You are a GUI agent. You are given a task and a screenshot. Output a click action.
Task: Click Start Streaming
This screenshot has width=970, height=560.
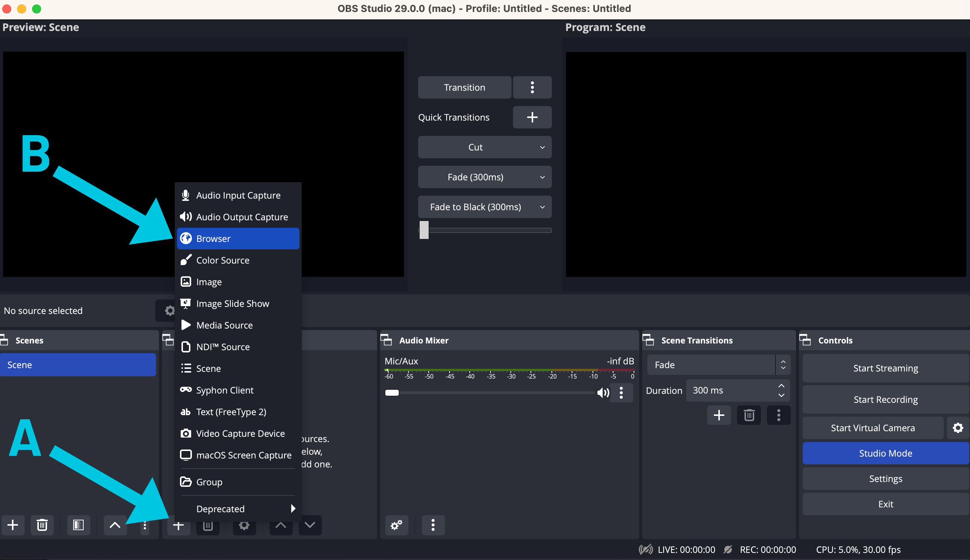tap(885, 368)
